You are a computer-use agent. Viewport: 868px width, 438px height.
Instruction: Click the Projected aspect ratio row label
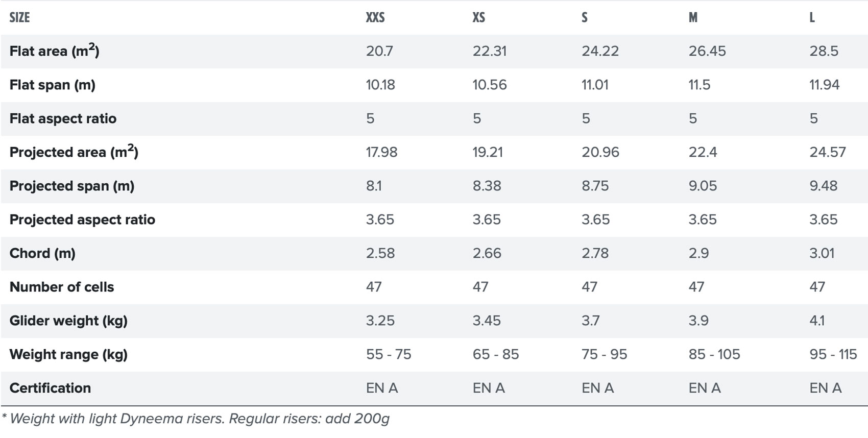[x=82, y=220]
